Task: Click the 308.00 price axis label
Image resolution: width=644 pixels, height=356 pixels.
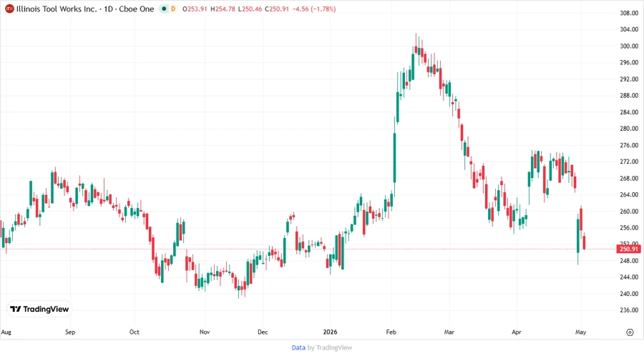Action: coord(629,13)
